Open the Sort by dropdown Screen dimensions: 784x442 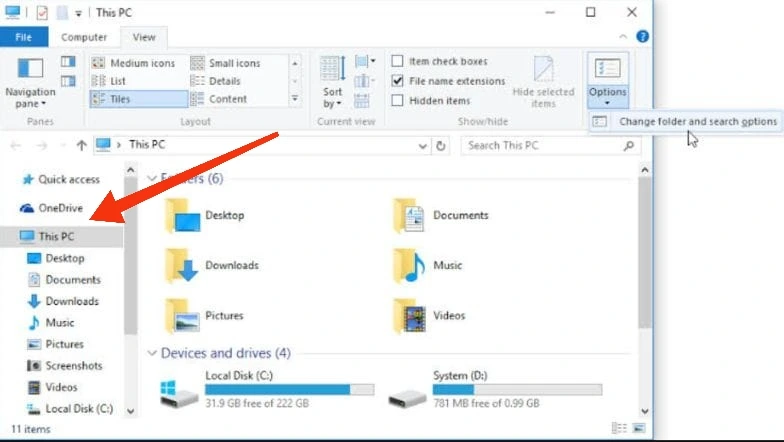pyautogui.click(x=332, y=82)
